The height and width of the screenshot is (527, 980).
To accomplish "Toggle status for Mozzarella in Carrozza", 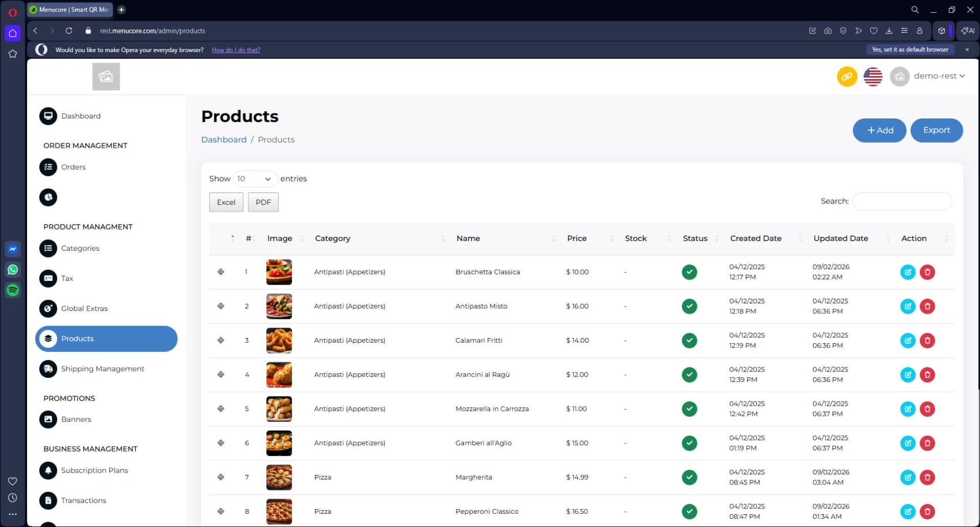I will tap(689, 409).
